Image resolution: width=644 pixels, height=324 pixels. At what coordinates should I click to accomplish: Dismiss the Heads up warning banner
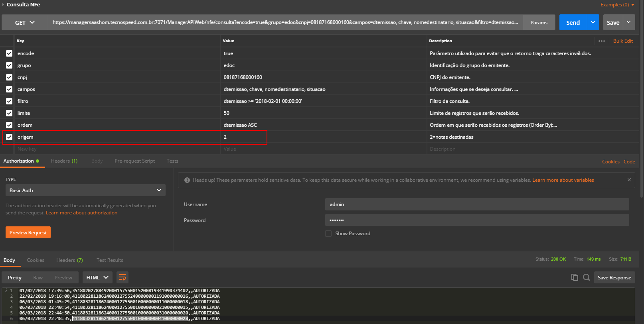(629, 180)
